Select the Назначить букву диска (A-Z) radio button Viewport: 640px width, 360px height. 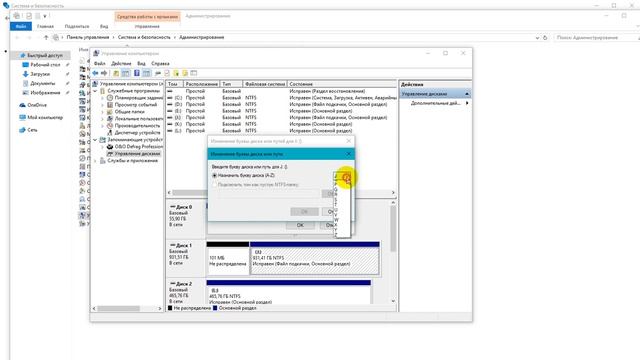(x=215, y=176)
